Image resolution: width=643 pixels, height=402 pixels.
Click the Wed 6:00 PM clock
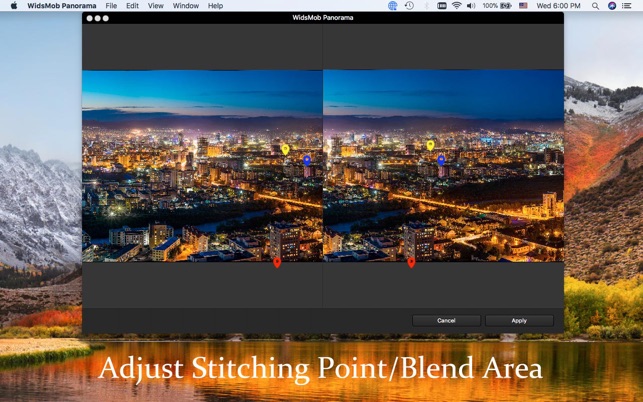(x=558, y=6)
